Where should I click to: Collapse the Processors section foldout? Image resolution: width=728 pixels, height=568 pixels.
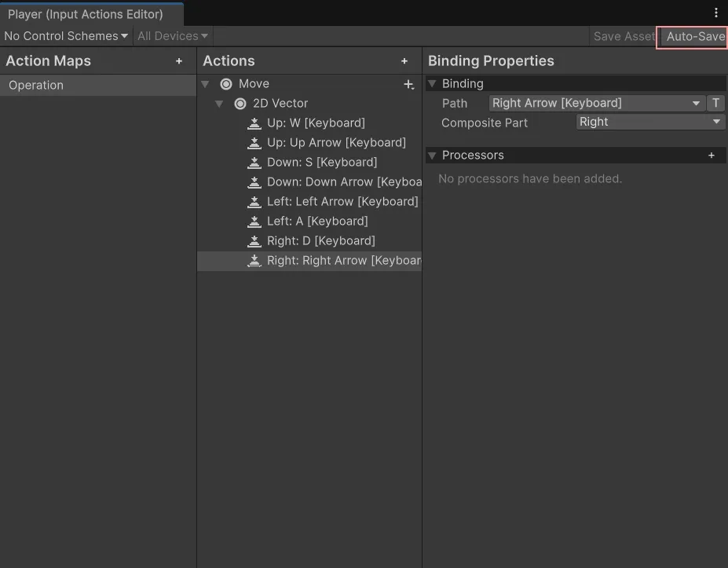pyautogui.click(x=432, y=156)
